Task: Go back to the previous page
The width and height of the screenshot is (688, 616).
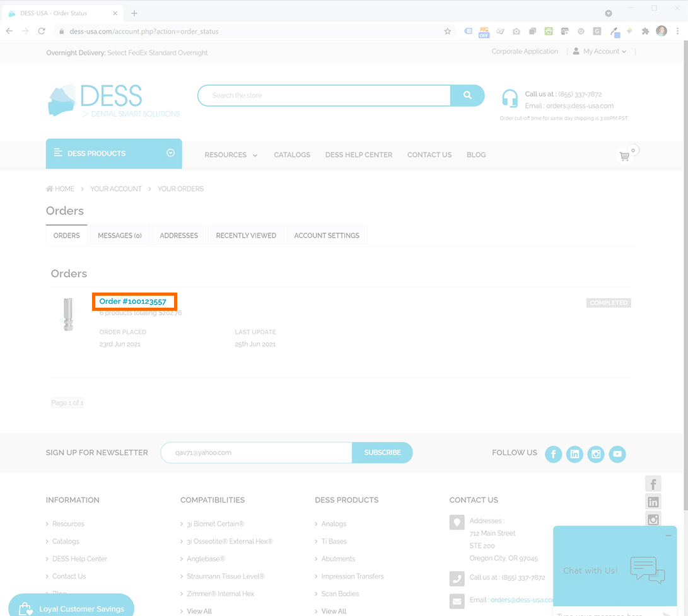Action: point(9,31)
